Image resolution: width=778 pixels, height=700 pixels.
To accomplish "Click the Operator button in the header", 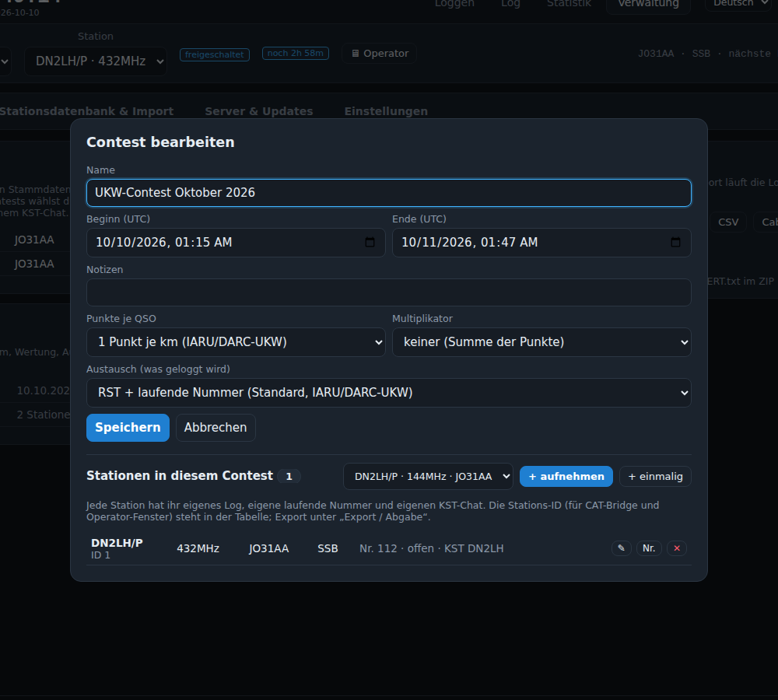I will 380,53.
